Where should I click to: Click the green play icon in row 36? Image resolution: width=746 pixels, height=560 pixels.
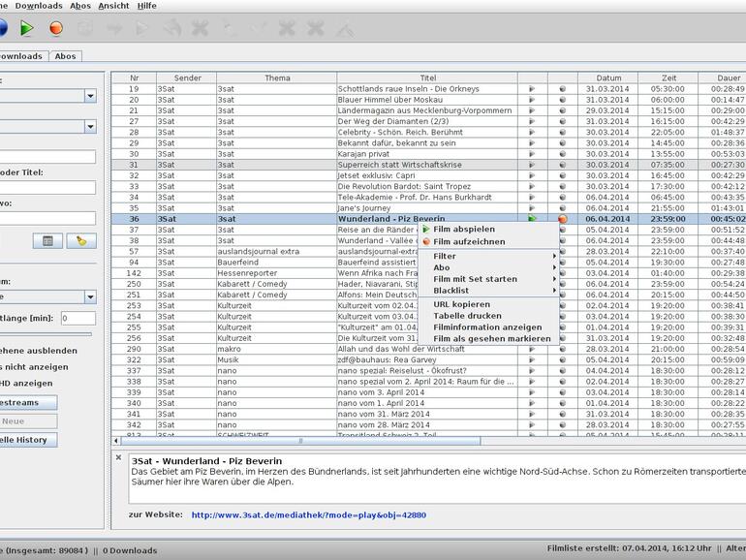coord(532,219)
